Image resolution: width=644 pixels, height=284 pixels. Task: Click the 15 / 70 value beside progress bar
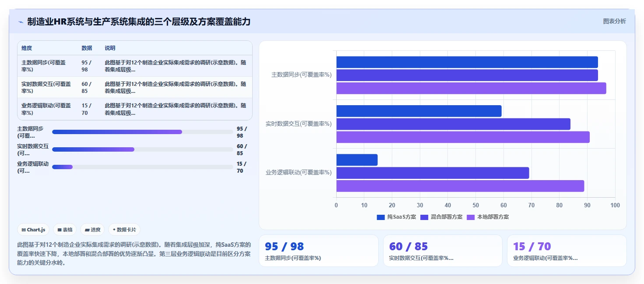tap(242, 167)
